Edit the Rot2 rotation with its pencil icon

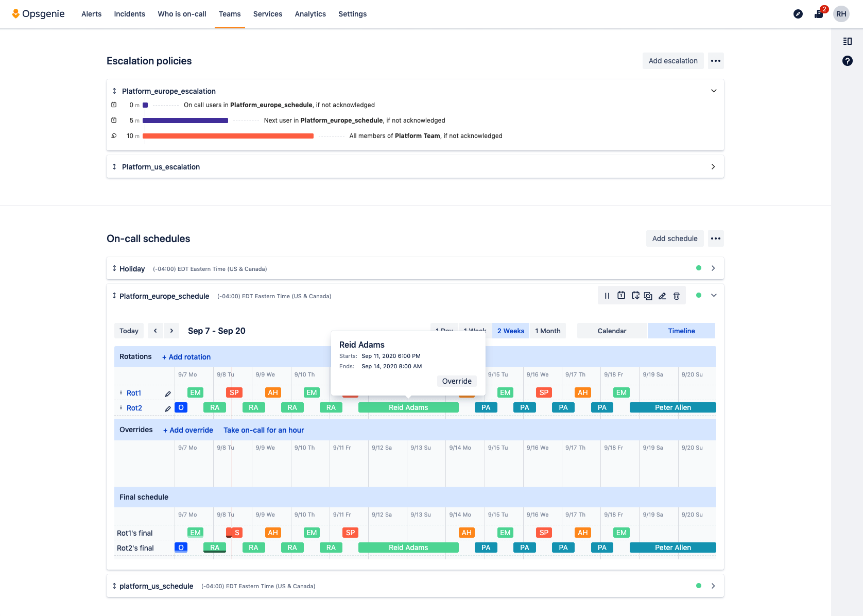(x=167, y=408)
